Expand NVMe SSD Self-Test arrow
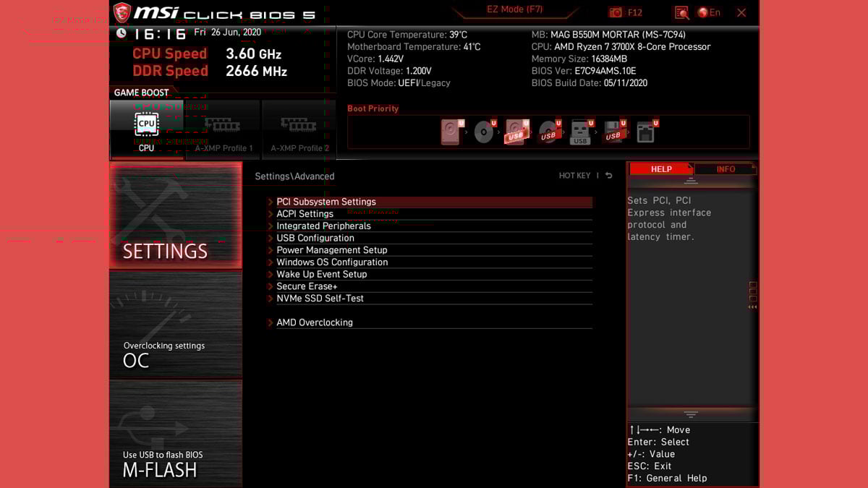Screen dimensions: 868x488 pyautogui.click(x=271, y=299)
